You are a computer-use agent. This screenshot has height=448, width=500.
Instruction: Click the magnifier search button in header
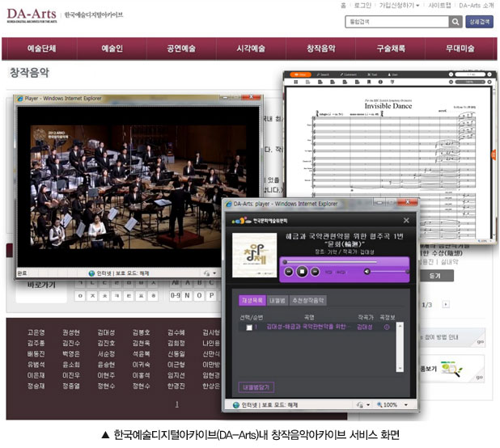click(x=456, y=22)
